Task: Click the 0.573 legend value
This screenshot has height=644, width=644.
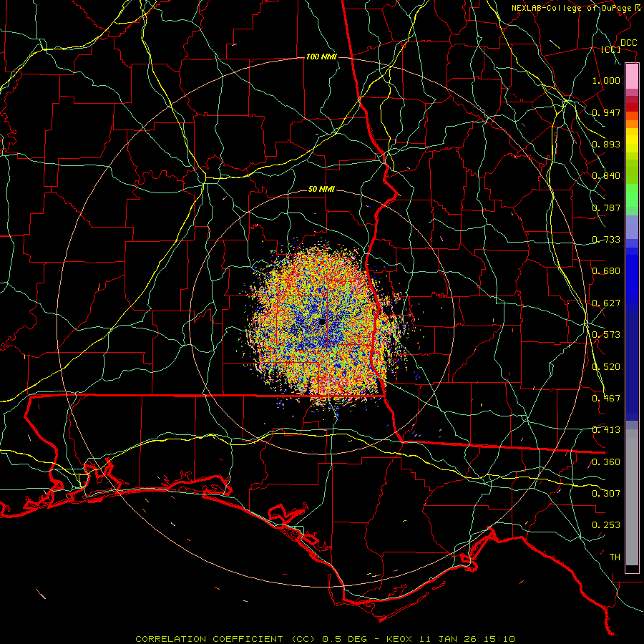Action: tap(606, 335)
